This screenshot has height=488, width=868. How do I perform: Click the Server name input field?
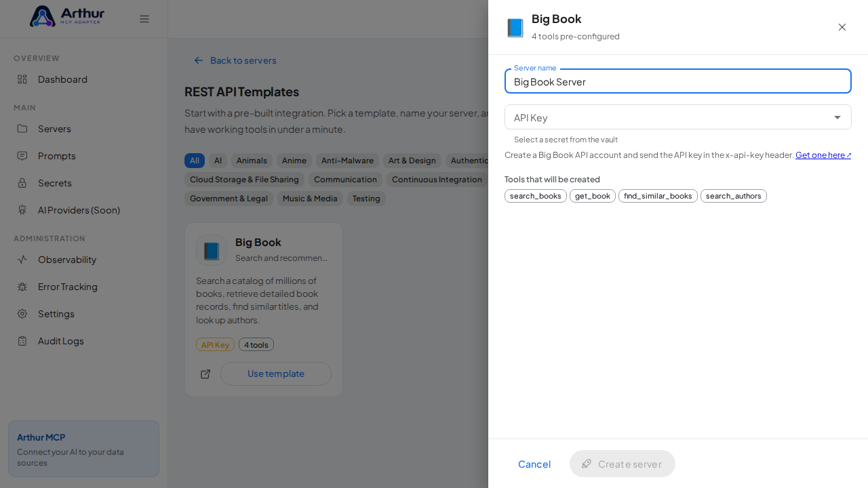678,81
